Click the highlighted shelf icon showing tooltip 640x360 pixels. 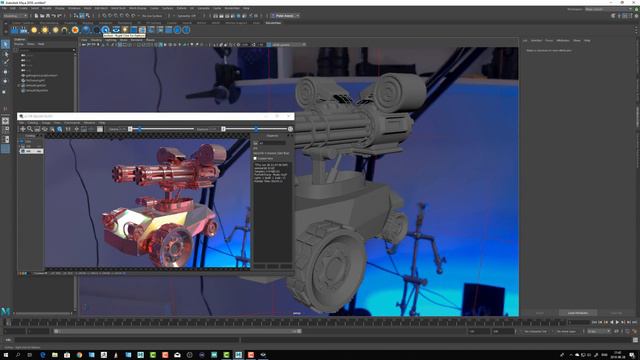click(106, 30)
